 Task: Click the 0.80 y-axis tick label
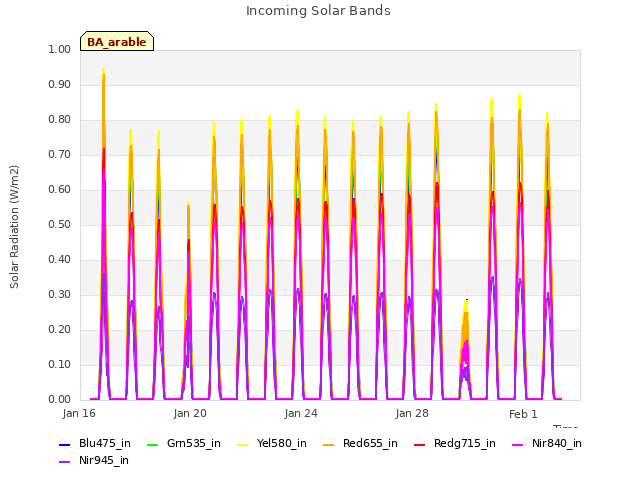(60, 120)
